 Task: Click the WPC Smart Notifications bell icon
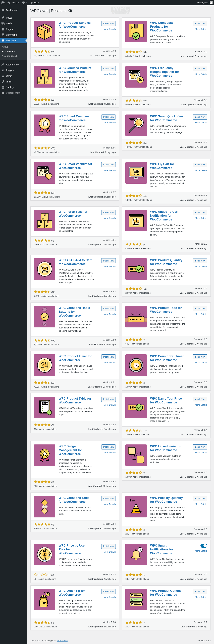136,554
